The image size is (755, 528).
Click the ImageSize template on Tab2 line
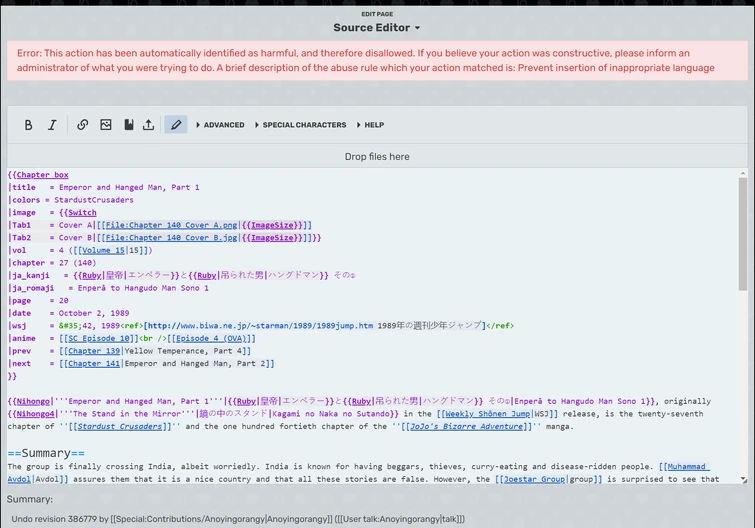[x=273, y=237]
